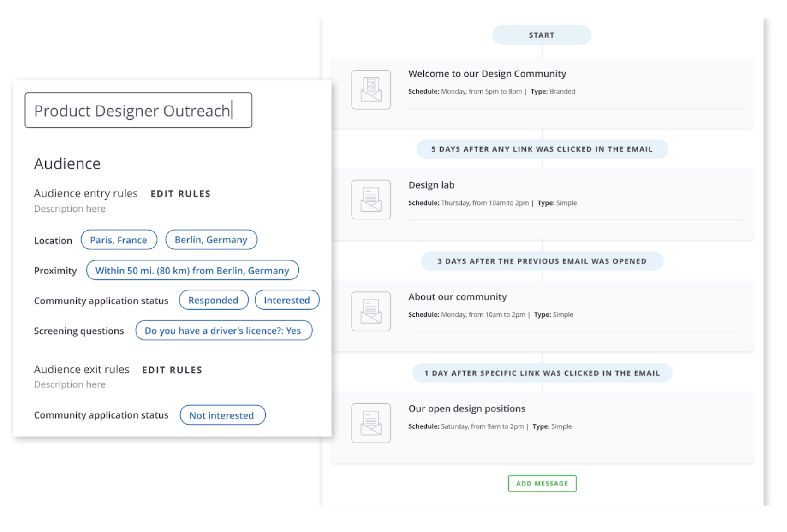This screenshot has width=787, height=532.
Task: Click the 3 days after email opened trigger
Action: [x=542, y=261]
